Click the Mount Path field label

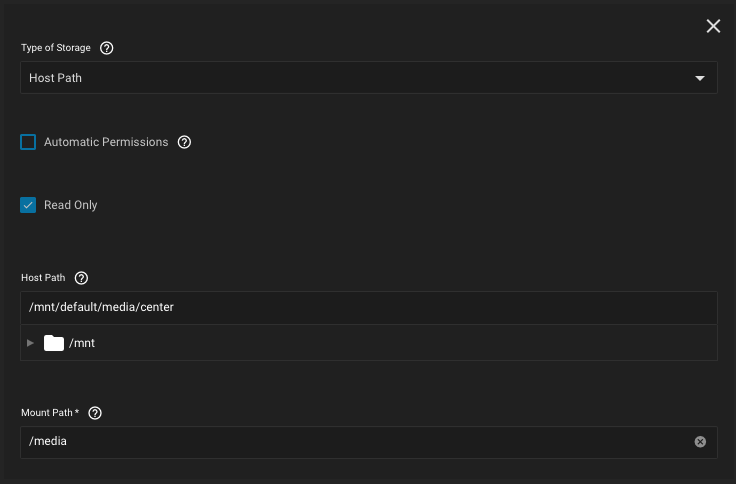[x=50, y=413]
